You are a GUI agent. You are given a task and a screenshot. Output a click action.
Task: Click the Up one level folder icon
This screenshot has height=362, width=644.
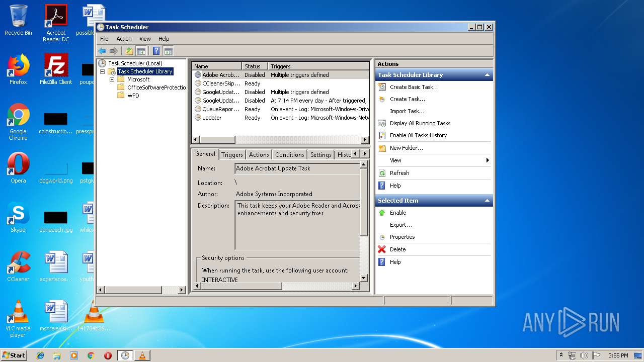tap(129, 51)
